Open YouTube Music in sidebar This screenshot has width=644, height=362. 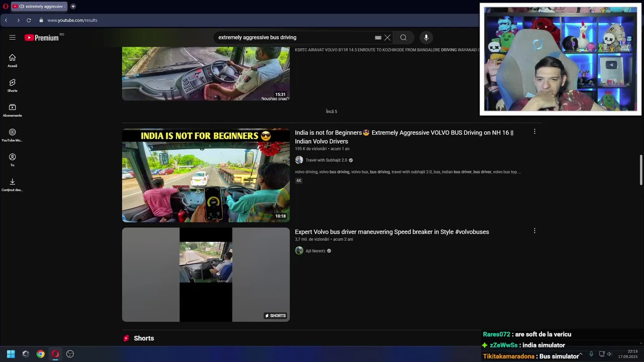(x=12, y=135)
